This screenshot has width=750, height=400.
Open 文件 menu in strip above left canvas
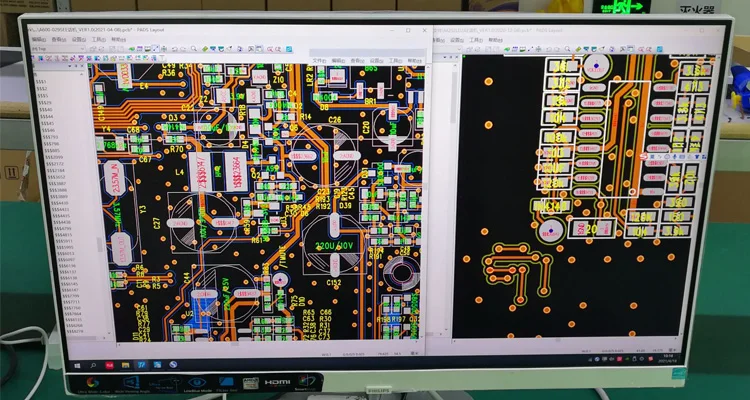(319, 61)
